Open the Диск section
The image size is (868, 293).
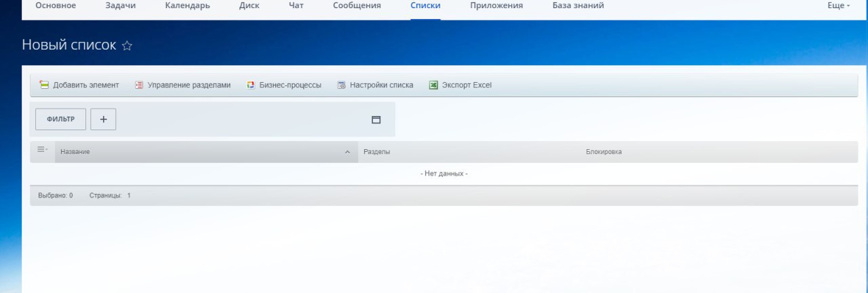point(249,5)
